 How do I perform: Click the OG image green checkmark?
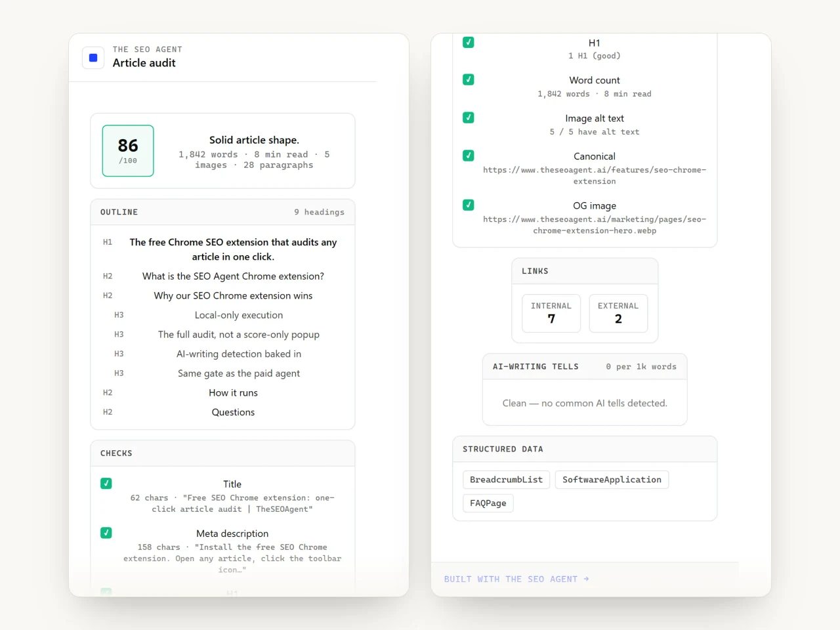pos(469,205)
